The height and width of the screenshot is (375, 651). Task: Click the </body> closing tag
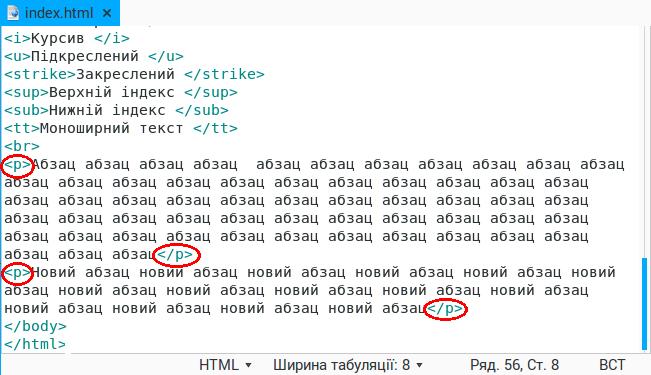click(x=35, y=326)
